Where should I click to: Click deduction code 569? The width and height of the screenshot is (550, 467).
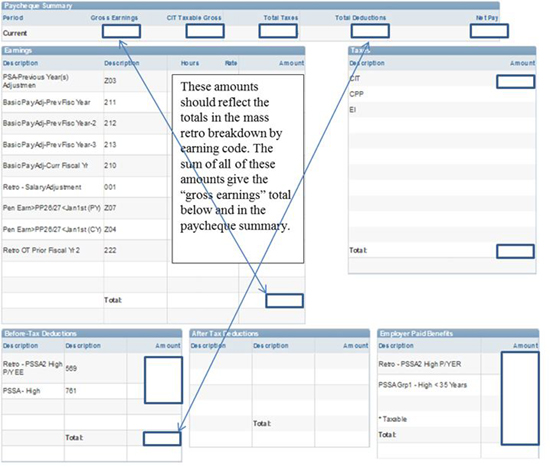point(71,368)
